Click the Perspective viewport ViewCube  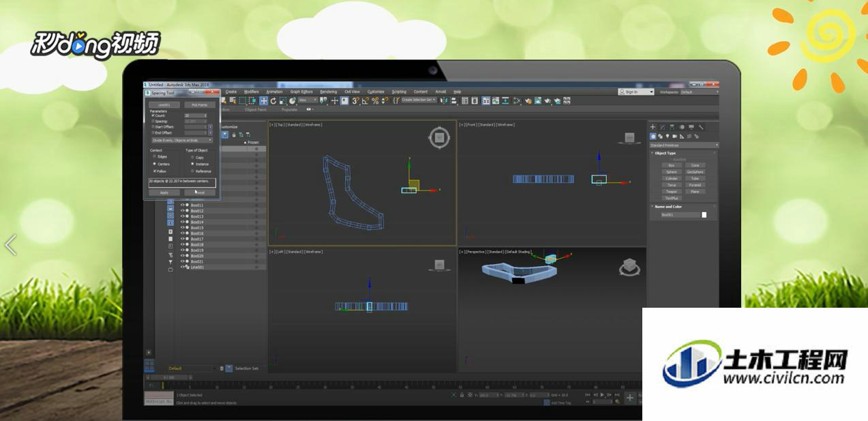click(629, 267)
